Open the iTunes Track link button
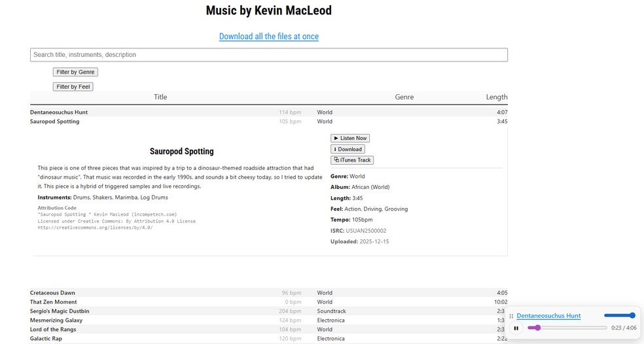The image size is (644, 344). [352, 160]
